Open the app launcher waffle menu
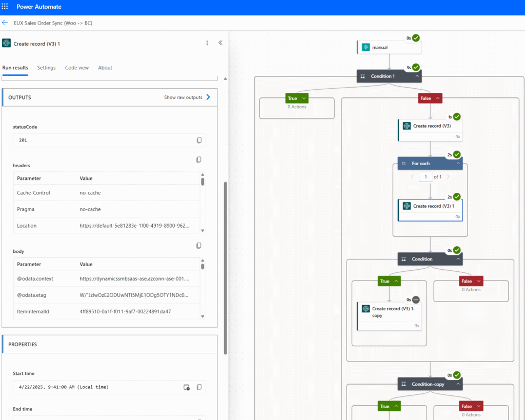This screenshot has height=420, width=525. coord(5,6)
